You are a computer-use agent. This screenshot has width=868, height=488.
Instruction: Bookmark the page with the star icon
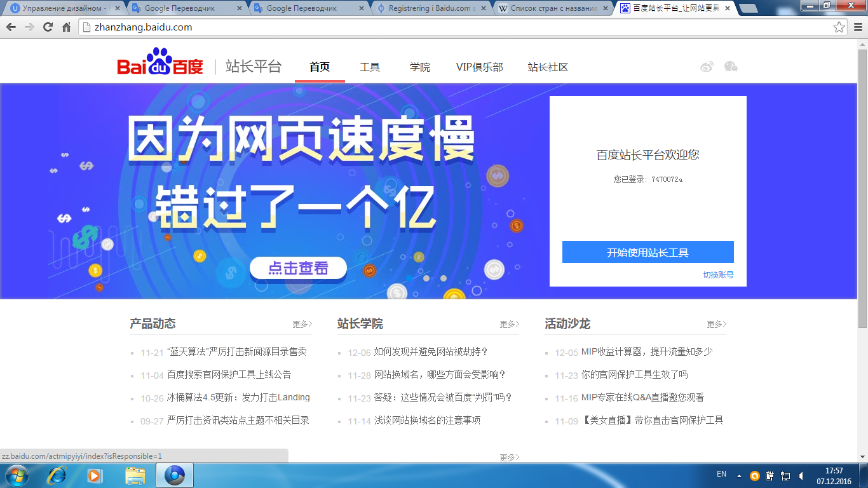pos(839,27)
